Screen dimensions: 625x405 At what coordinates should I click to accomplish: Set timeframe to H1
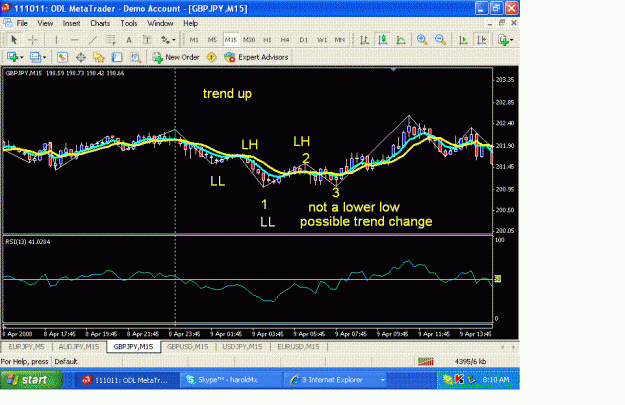(x=267, y=40)
